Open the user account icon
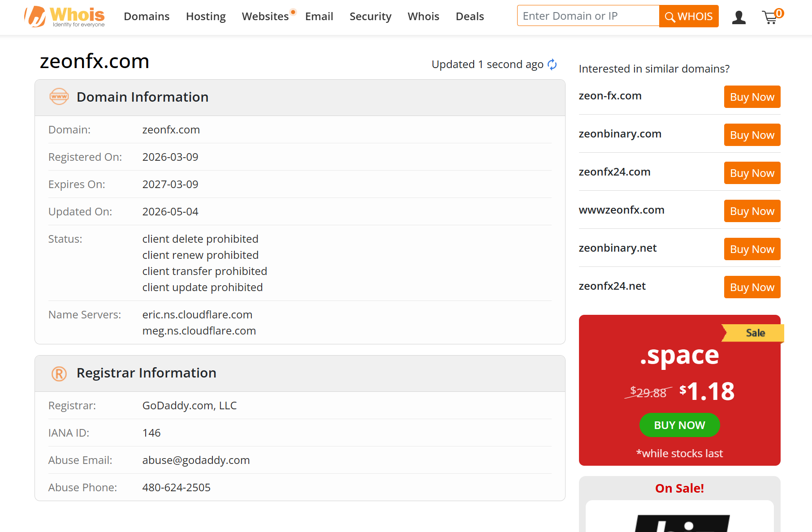Viewport: 812px width, 532px height. tap(739, 17)
